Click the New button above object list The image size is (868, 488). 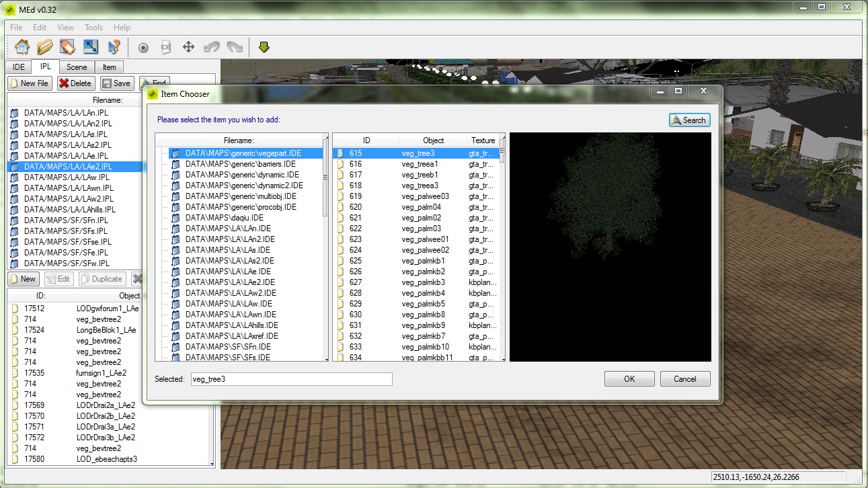24,279
